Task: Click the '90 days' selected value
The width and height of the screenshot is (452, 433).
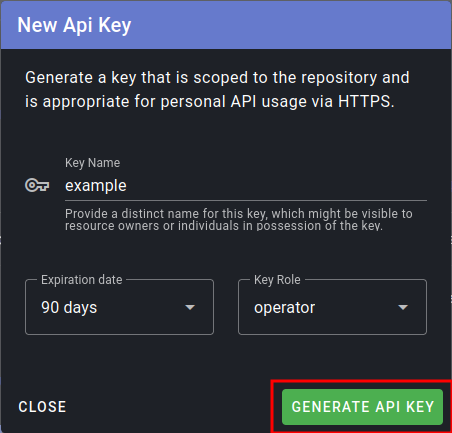Action: coord(69,308)
